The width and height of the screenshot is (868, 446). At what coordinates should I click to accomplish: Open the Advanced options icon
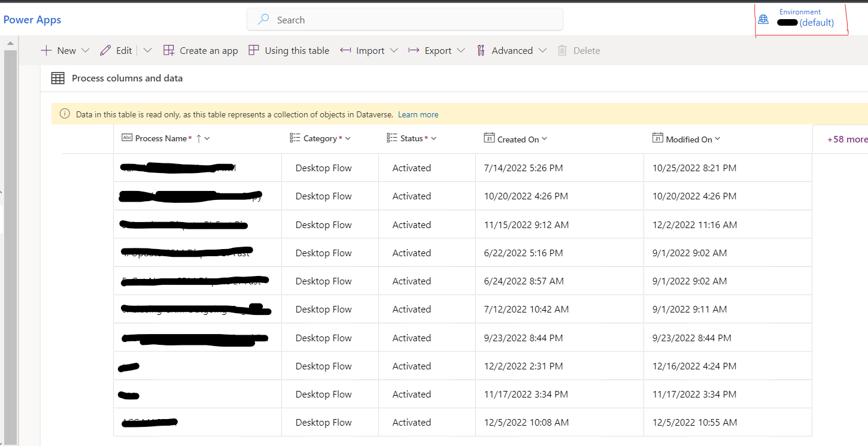[x=481, y=50]
